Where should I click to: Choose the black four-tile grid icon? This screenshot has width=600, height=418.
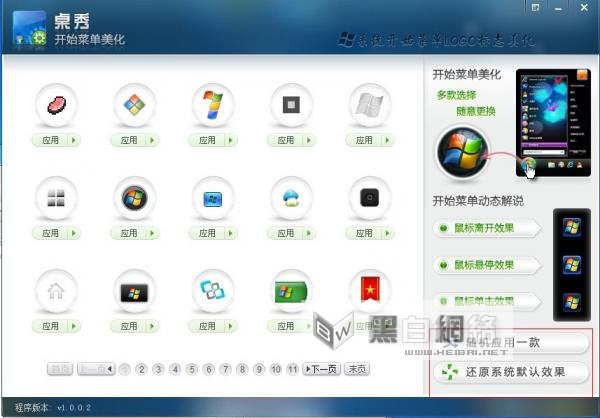pyautogui.click(x=56, y=198)
